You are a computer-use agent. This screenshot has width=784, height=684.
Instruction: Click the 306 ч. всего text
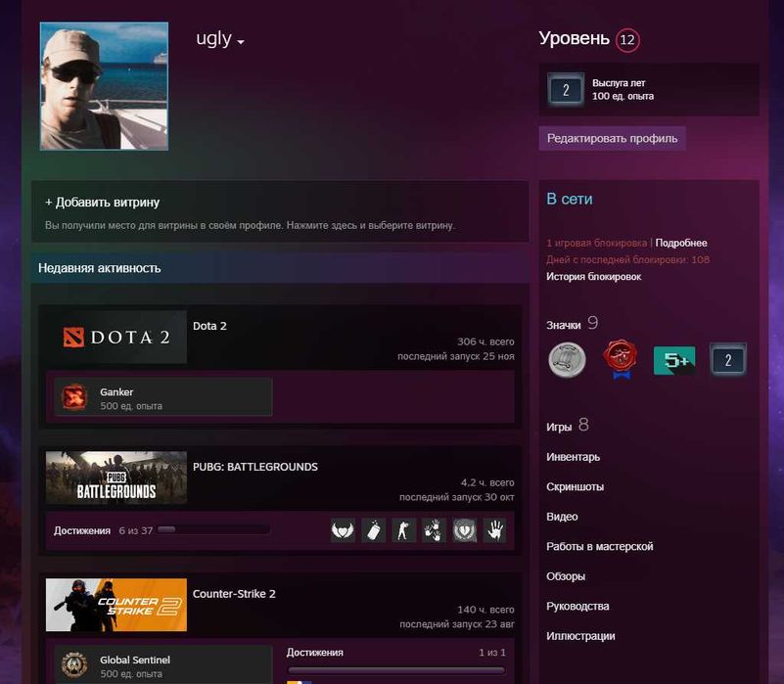(x=485, y=342)
